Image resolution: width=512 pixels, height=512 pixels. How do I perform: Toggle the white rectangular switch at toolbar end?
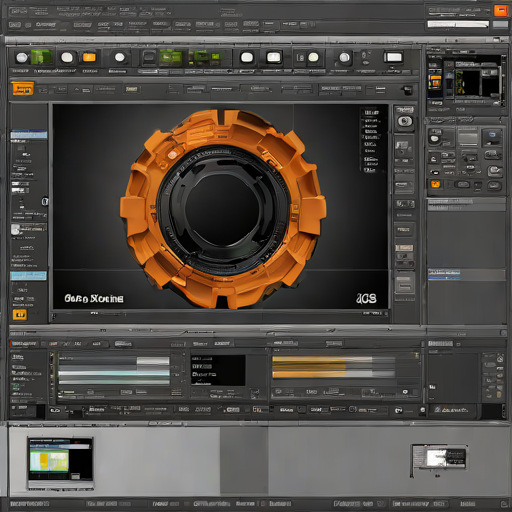click(393, 57)
